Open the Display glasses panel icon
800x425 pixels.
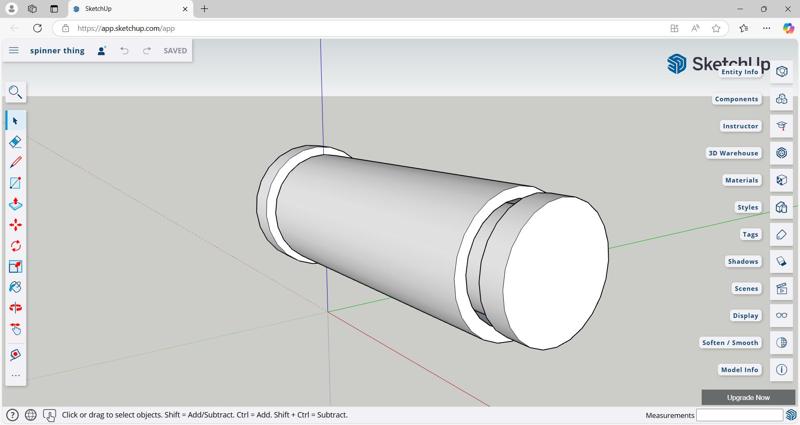click(x=782, y=315)
